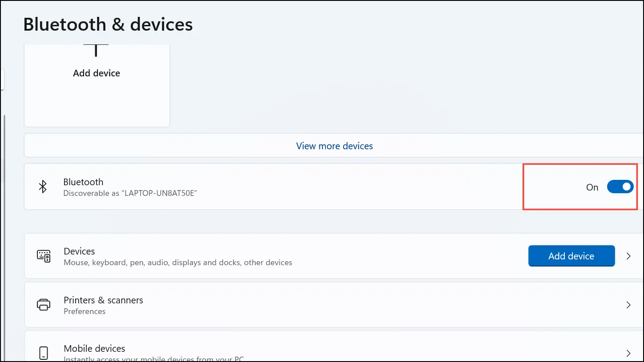Viewport: 644px width, 362px height.
Task: Open the View more devices link
Action: click(x=334, y=146)
